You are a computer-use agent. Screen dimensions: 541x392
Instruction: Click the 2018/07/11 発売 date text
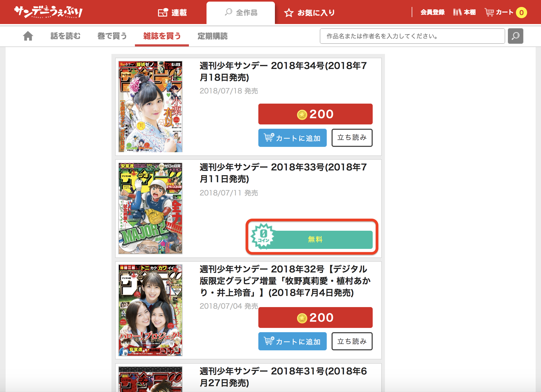click(229, 193)
